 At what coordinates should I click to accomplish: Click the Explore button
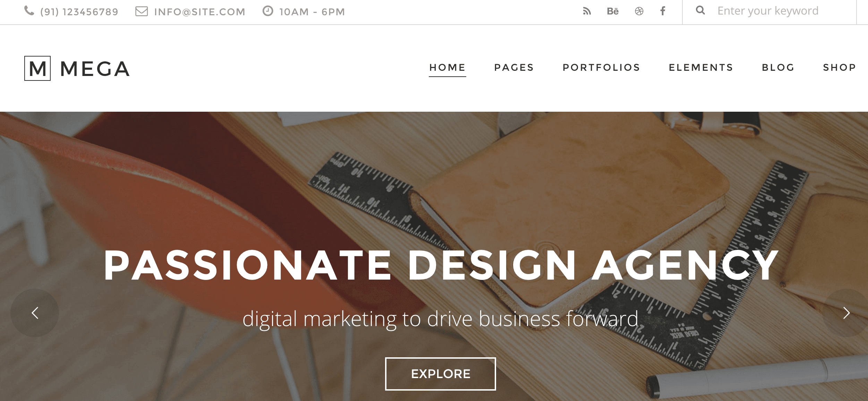point(441,374)
